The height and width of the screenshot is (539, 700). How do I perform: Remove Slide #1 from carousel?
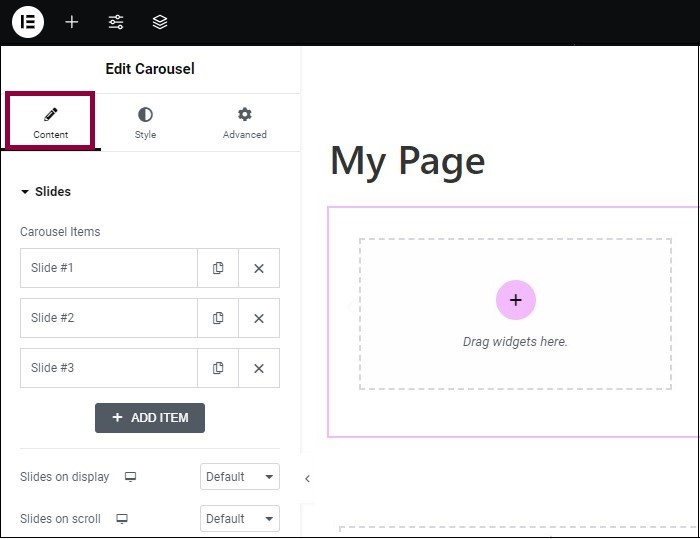tap(259, 268)
